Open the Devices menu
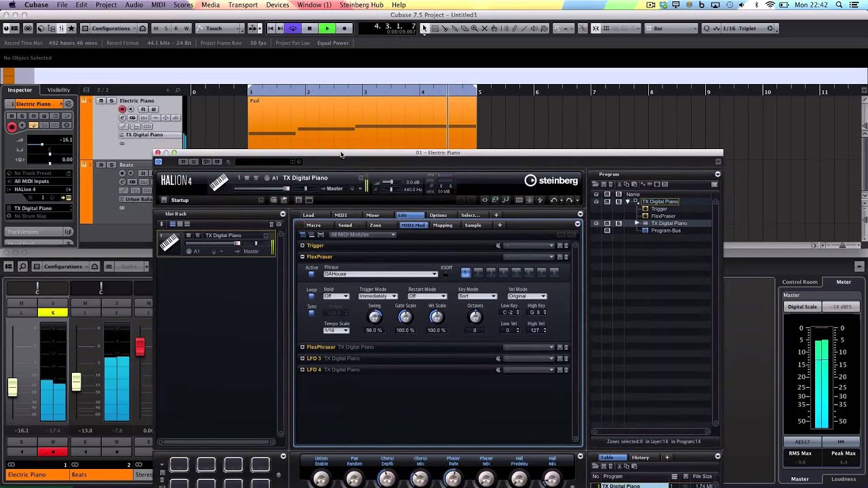The image size is (868, 488). click(x=277, y=5)
